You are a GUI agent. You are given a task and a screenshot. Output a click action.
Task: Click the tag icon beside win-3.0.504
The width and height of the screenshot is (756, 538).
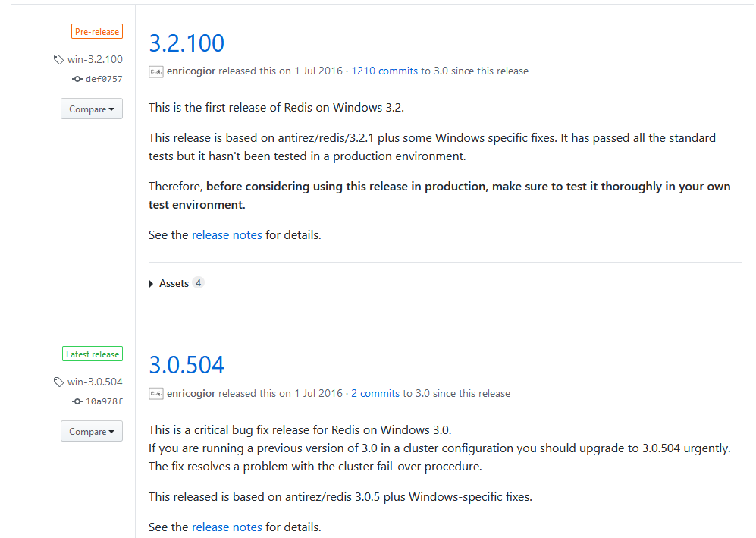pyautogui.click(x=58, y=382)
